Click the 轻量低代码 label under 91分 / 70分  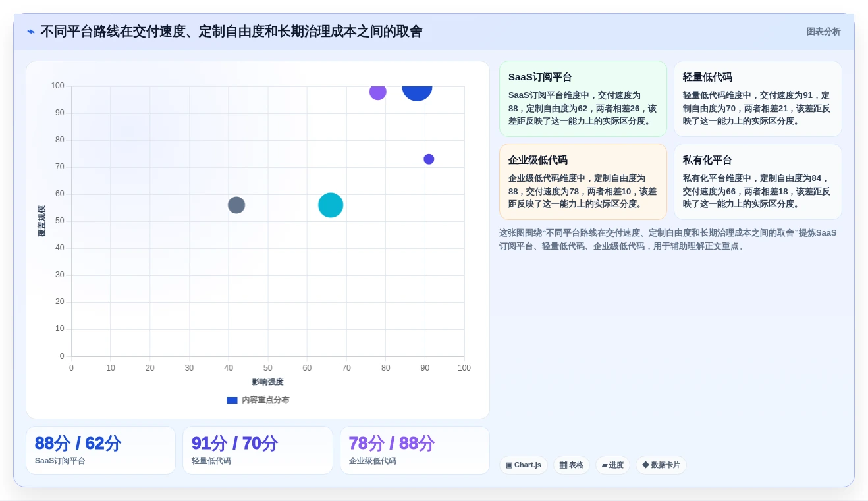click(x=211, y=461)
